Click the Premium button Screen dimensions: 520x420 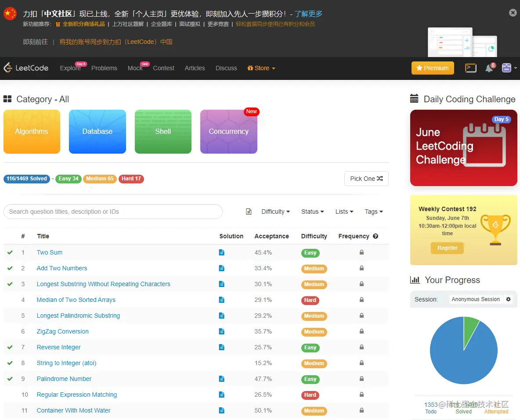433,68
